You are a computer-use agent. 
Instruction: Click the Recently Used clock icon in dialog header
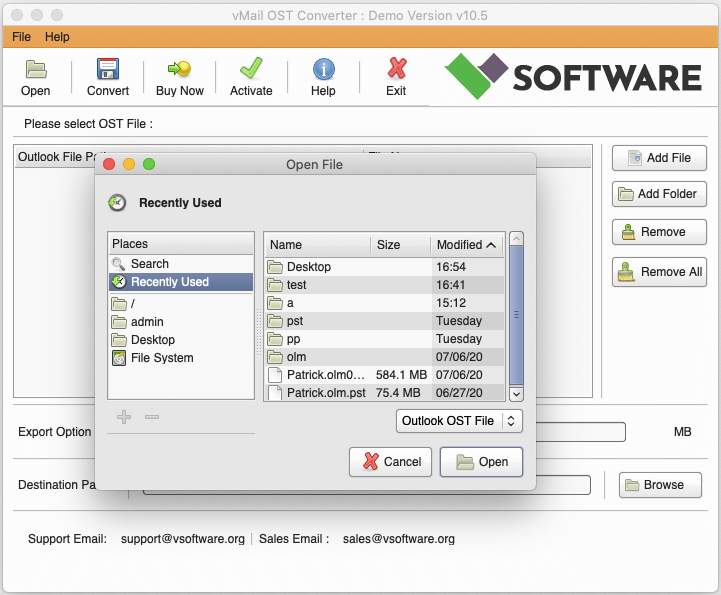pos(117,202)
